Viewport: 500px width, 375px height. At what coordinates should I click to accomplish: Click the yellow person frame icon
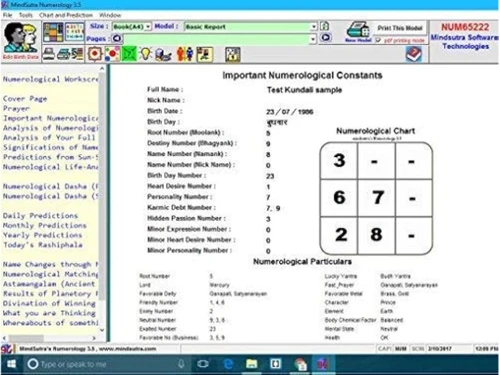[x=205, y=54]
